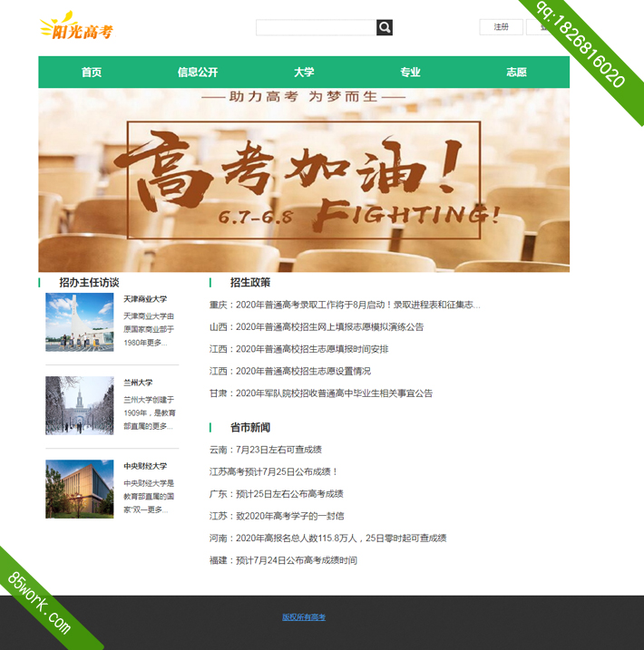The image size is (644, 650).
Task: Open the 河南 高报名总人数115.8万人 news
Action: [327, 538]
